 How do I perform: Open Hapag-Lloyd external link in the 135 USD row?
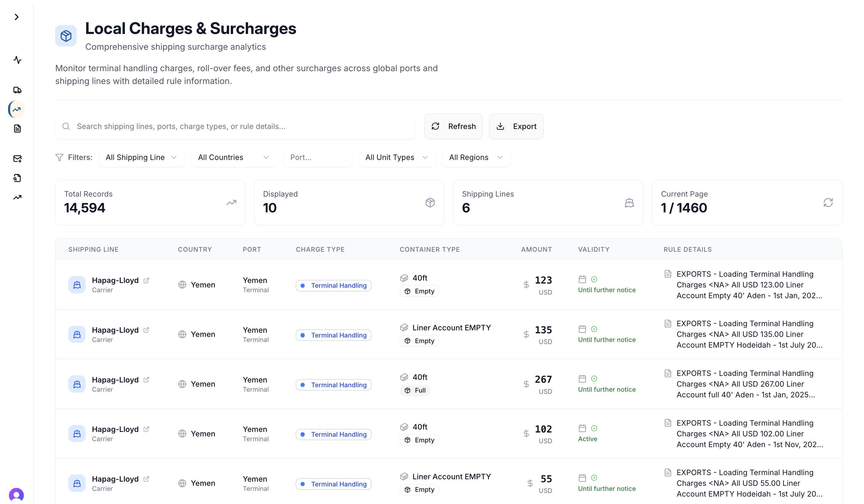[146, 330]
